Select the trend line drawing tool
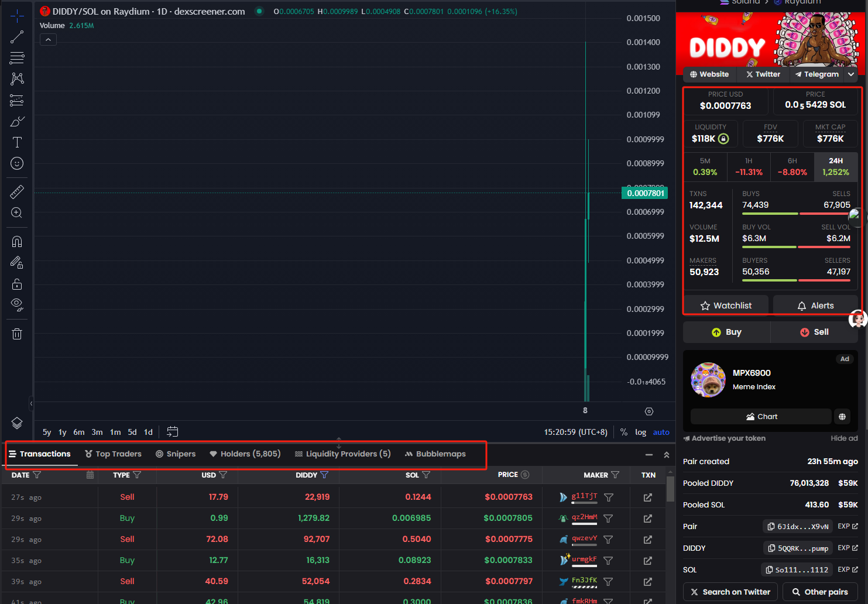The height and width of the screenshot is (604, 868). [17, 37]
